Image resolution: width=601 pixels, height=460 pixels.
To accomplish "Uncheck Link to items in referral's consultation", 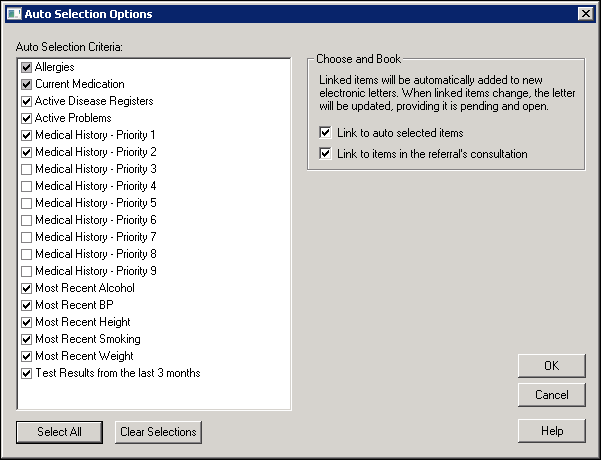I will (x=325, y=154).
